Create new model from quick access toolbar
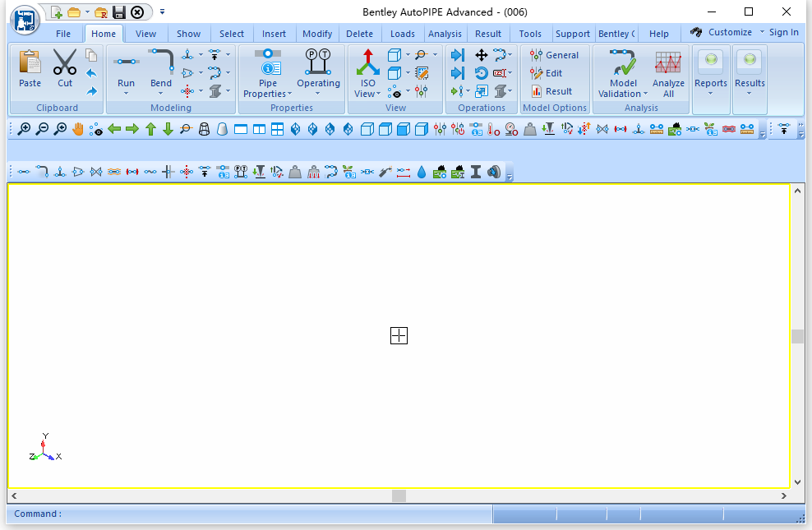The height and width of the screenshot is (530, 812). point(57,12)
